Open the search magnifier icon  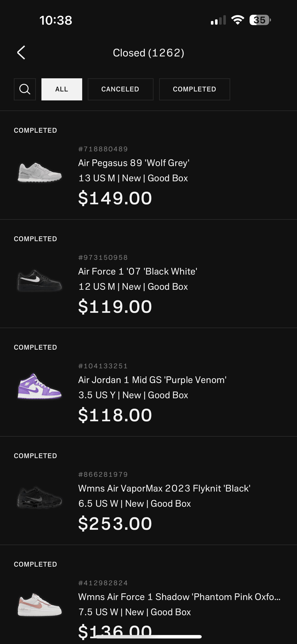pos(25,89)
